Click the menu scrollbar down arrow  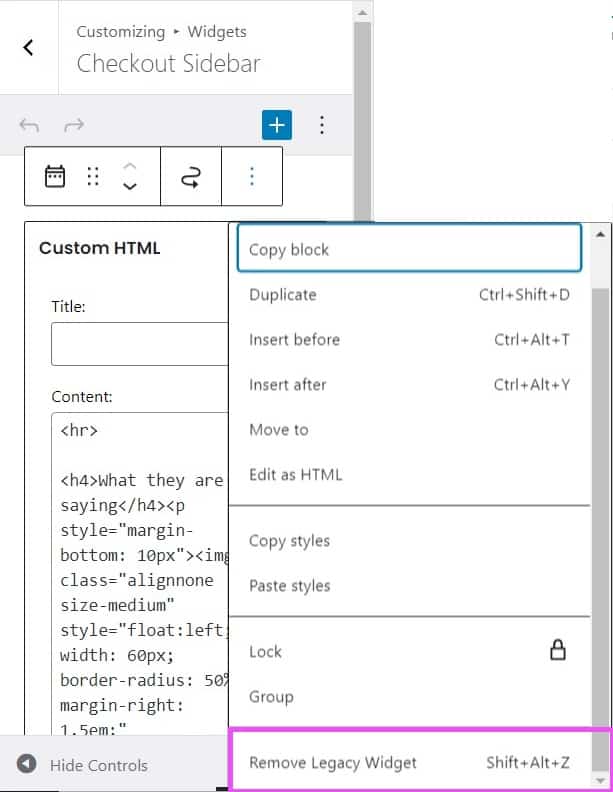point(600,779)
